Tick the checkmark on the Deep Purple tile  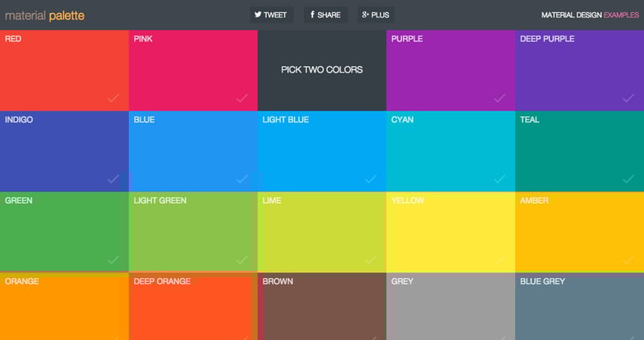[628, 97]
